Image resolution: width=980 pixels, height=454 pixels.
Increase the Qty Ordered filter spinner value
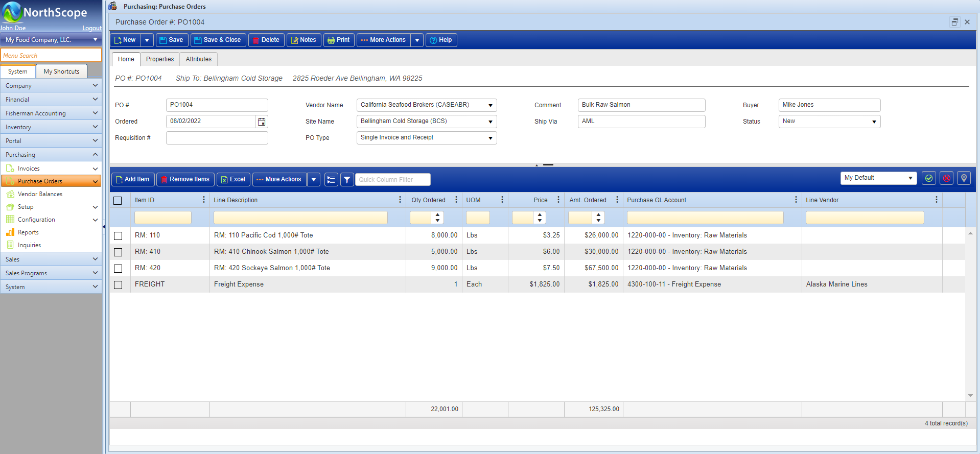pyautogui.click(x=437, y=214)
